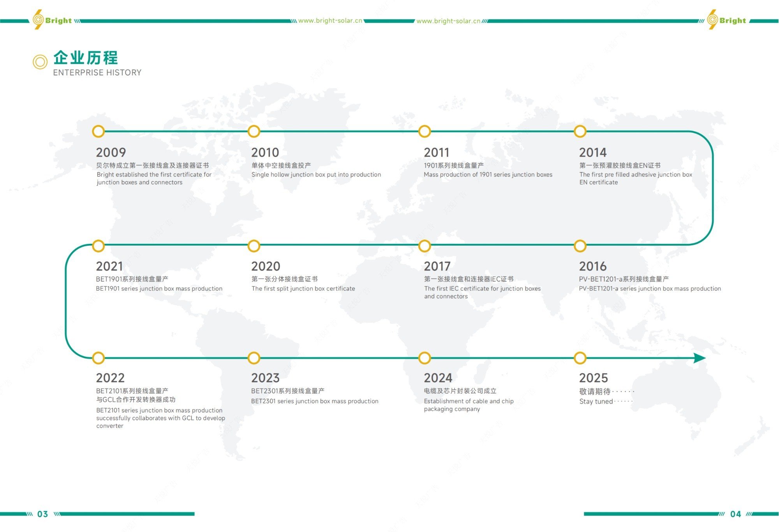Select the 企业历程 title text
Image resolution: width=779 pixels, height=532 pixels.
click(x=86, y=58)
